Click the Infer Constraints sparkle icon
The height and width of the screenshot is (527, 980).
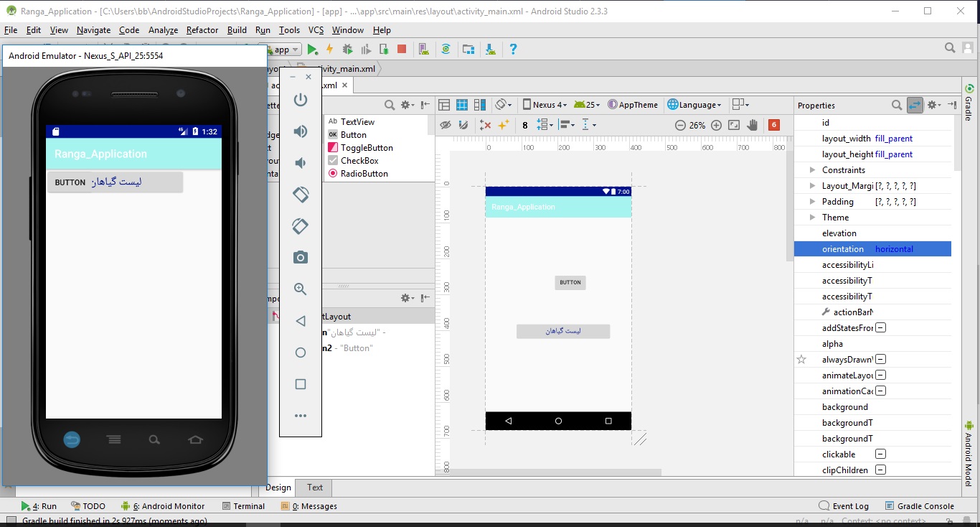504,125
